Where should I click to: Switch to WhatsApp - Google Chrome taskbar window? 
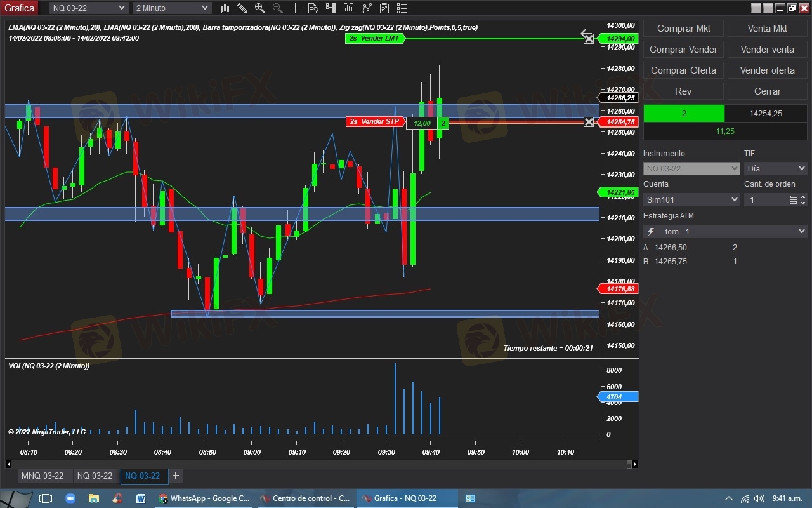point(204,498)
